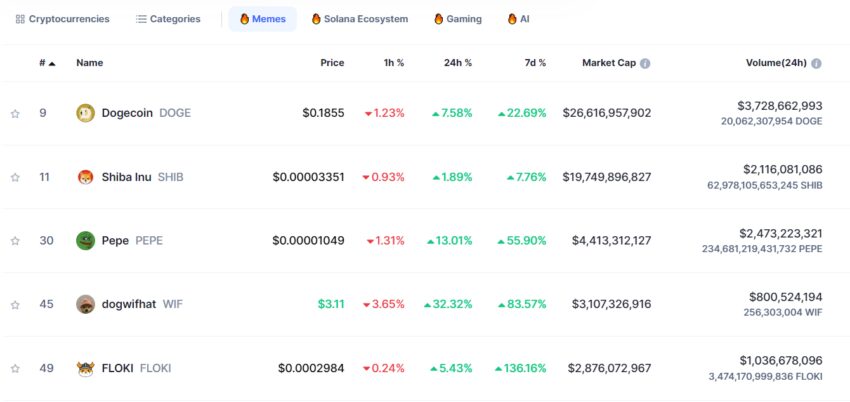Toggle the Shiba Inu watchlist star

[15, 177]
